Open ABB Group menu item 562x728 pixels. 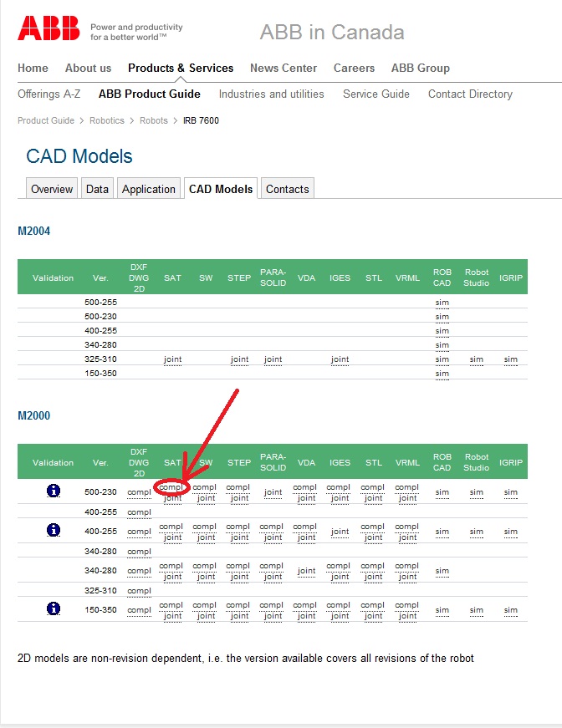tap(421, 68)
